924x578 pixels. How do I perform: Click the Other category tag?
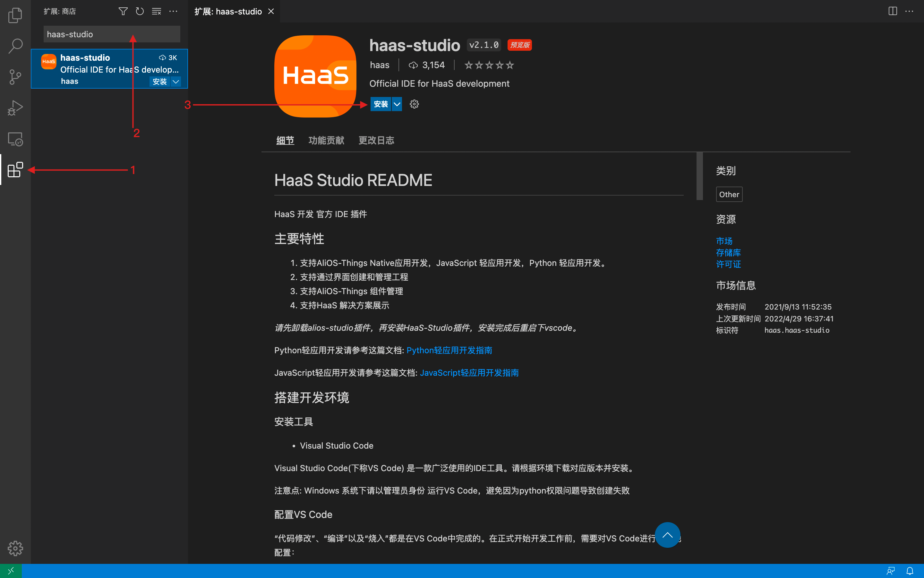click(x=729, y=194)
